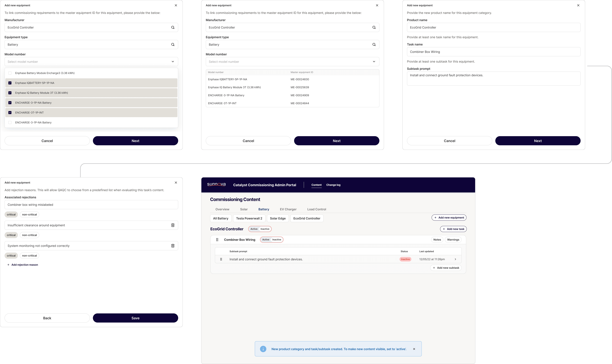Click Manufacturer search icon in master equipment ID dialog

pyautogui.click(x=374, y=27)
